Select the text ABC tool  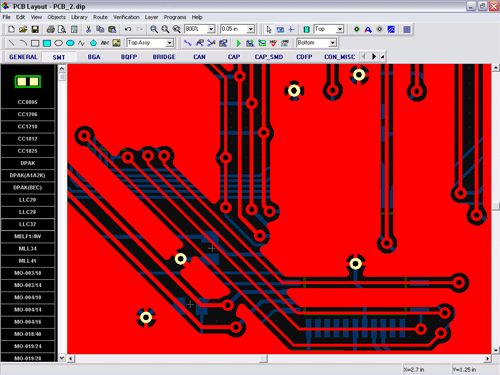tap(105, 43)
